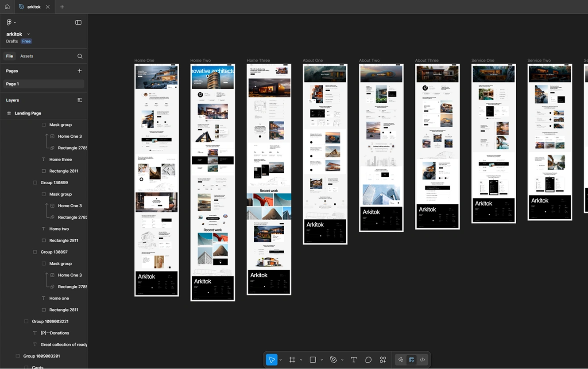Select Great collection of ready layer

(64, 345)
